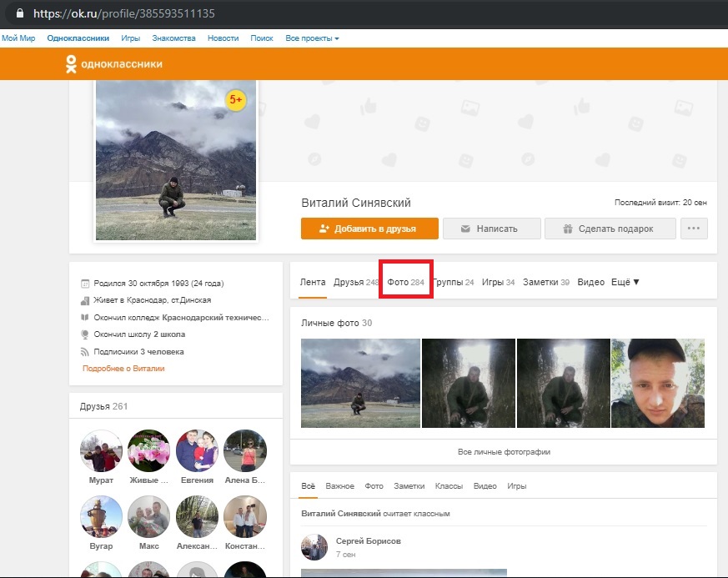Click the 5+ rating badge on avatar
This screenshot has width=728, height=578.
(236, 100)
